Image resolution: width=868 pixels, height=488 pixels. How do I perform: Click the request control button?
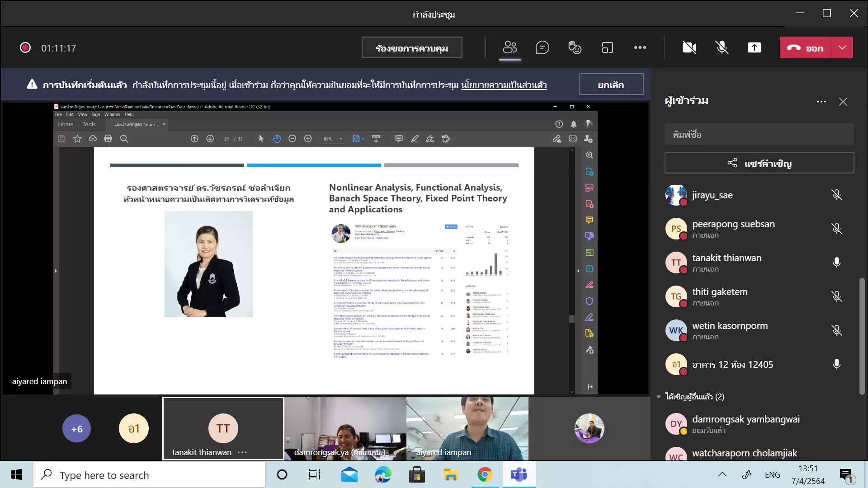(x=411, y=48)
